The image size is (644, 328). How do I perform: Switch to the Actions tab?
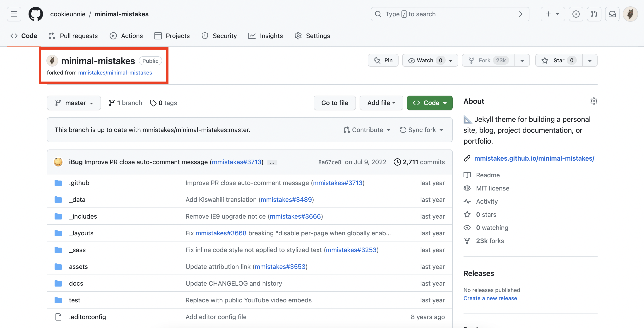tap(126, 36)
